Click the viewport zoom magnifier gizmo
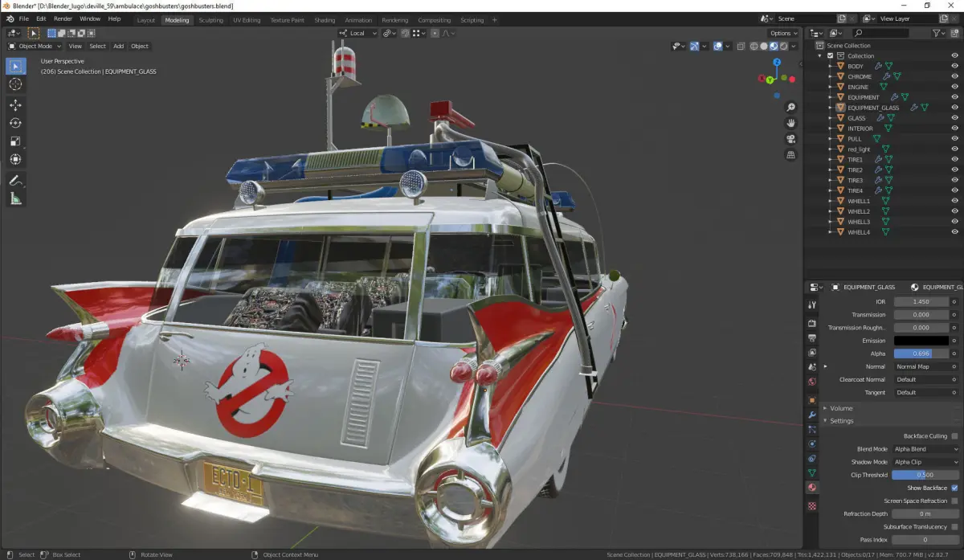Screen dimensions: 964x560 791,107
